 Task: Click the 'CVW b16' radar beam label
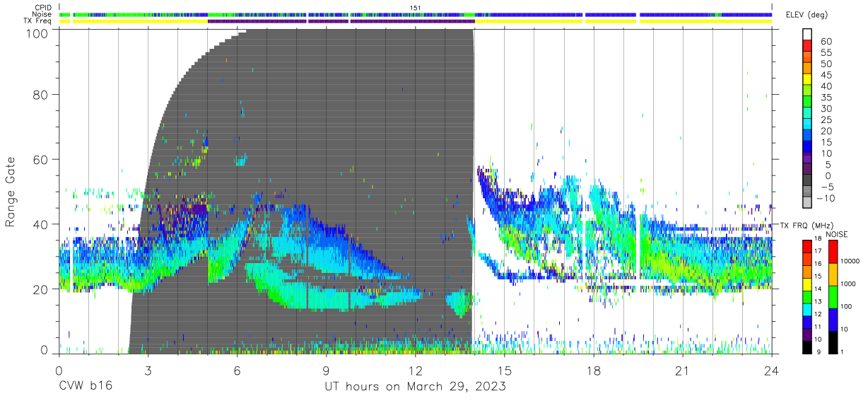click(86, 387)
